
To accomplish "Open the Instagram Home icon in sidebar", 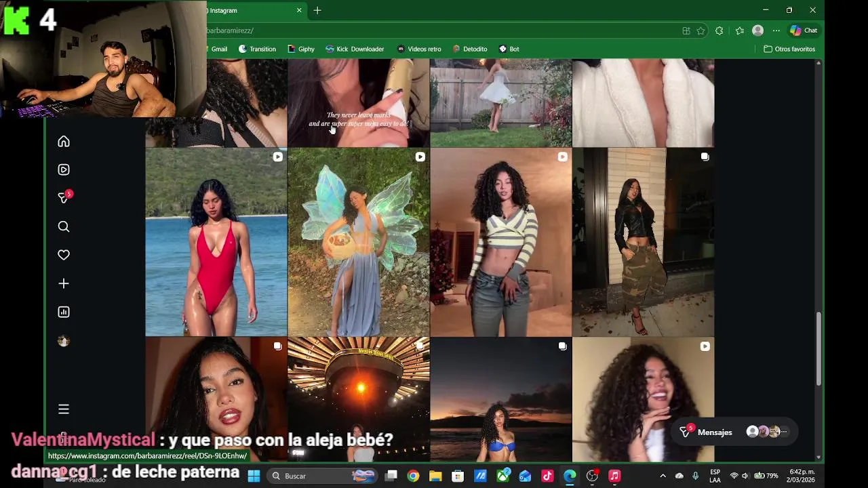I will tap(64, 142).
